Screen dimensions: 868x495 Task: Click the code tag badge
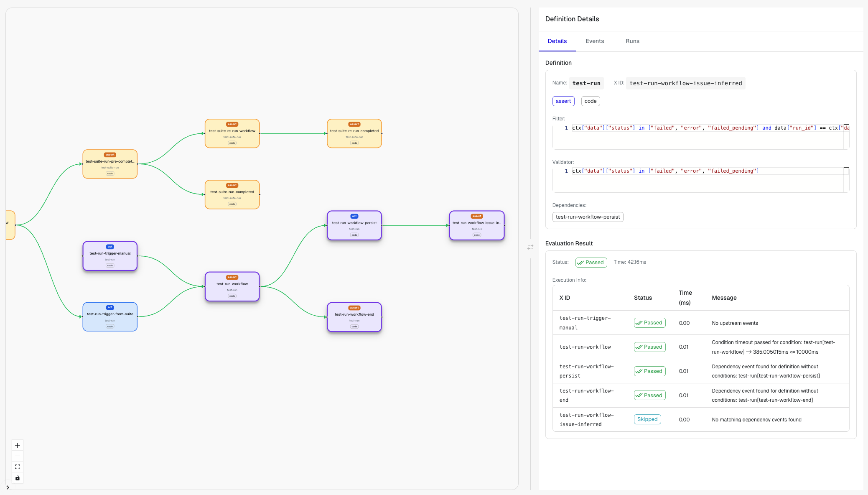[590, 101]
